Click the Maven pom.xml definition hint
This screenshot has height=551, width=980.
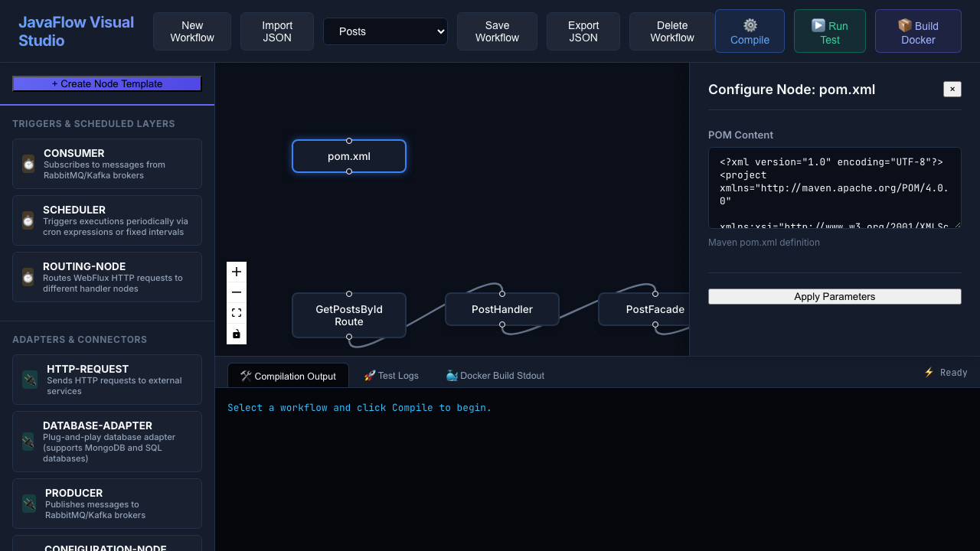coord(764,243)
